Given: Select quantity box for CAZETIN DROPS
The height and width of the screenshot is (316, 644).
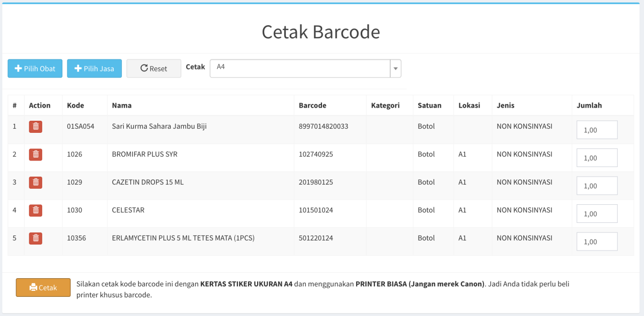Looking at the screenshot, I should [597, 186].
